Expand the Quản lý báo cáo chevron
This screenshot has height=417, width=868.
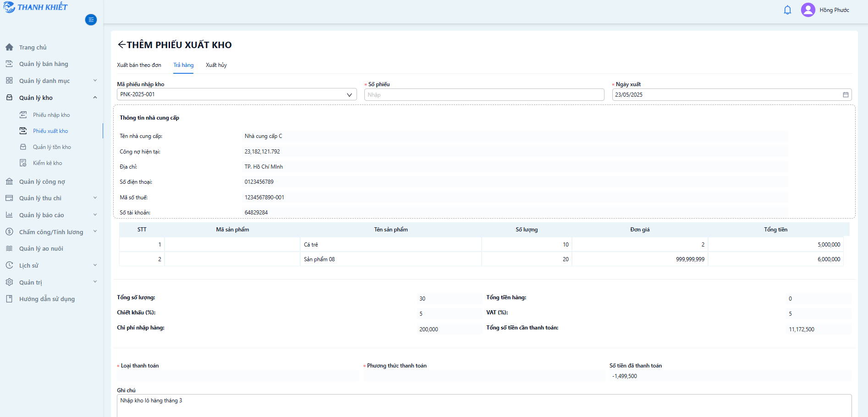(95, 215)
